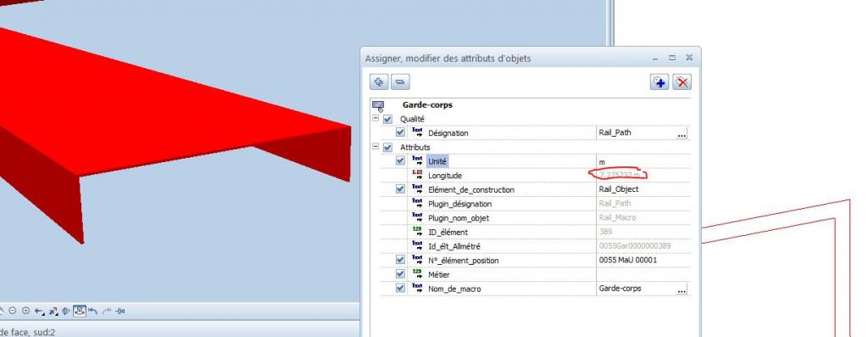Click the add new attribute icon with blue plus
Viewport: 868px width, 337px height.
point(659,82)
